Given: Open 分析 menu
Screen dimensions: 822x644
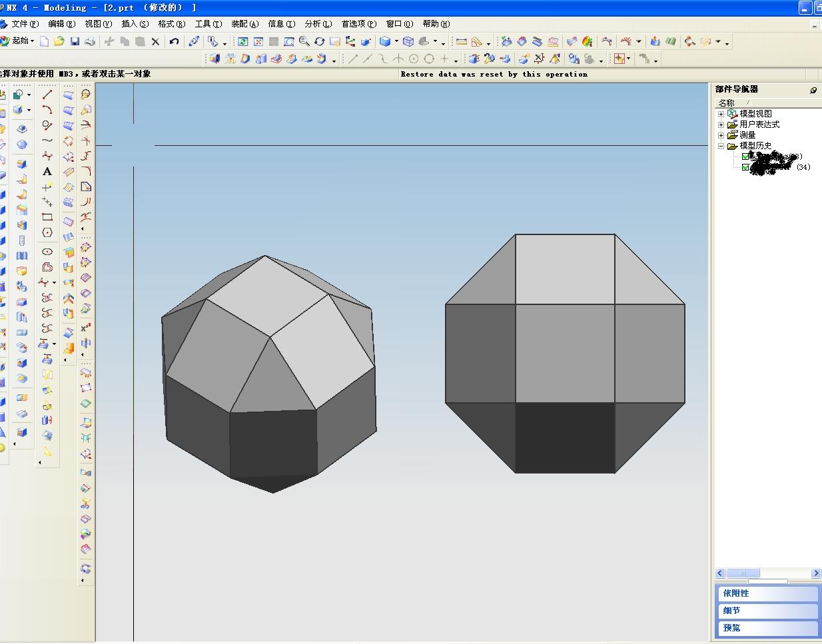Looking at the screenshot, I should 318,24.
